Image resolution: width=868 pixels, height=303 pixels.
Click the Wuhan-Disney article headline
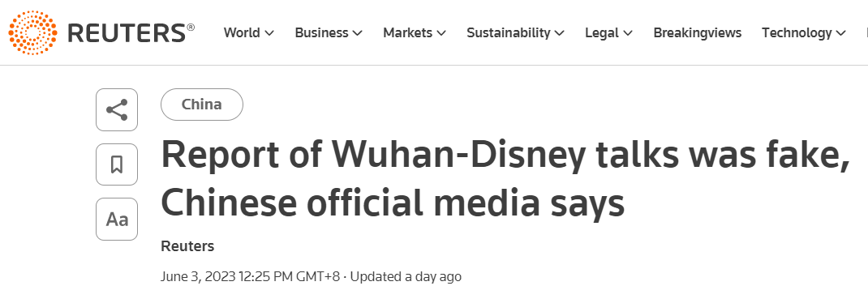(505, 180)
